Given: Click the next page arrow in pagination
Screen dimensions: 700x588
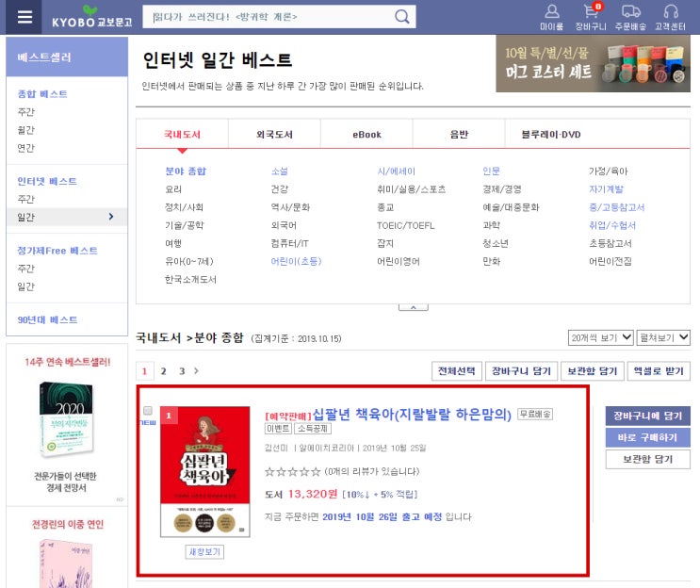Looking at the screenshot, I should (x=196, y=370).
